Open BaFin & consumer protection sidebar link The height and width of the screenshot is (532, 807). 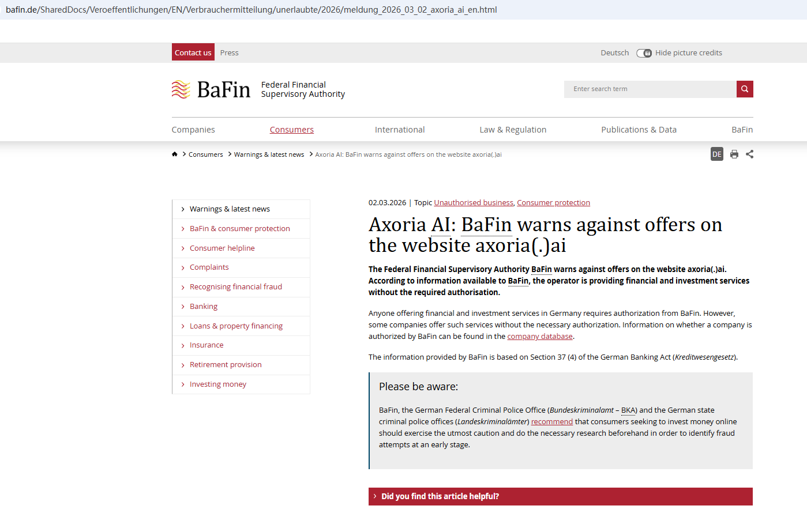point(240,229)
